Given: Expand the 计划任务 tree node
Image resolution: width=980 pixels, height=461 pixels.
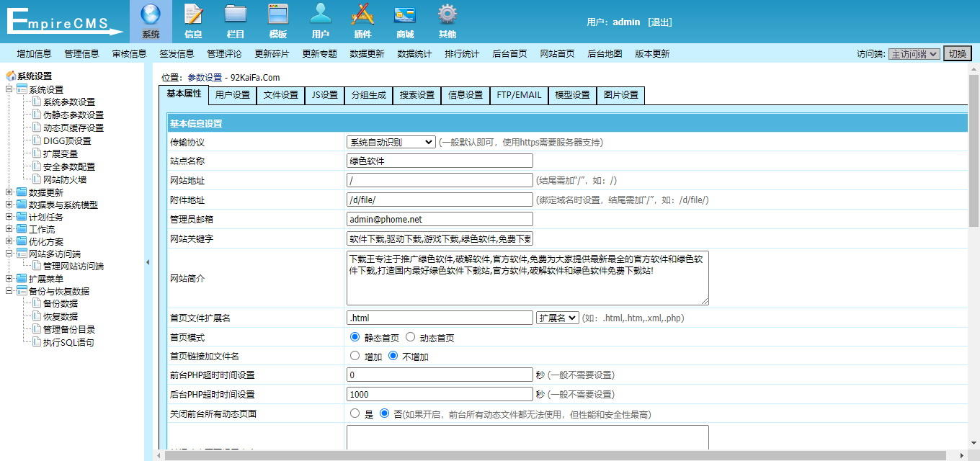Looking at the screenshot, I should [9, 217].
